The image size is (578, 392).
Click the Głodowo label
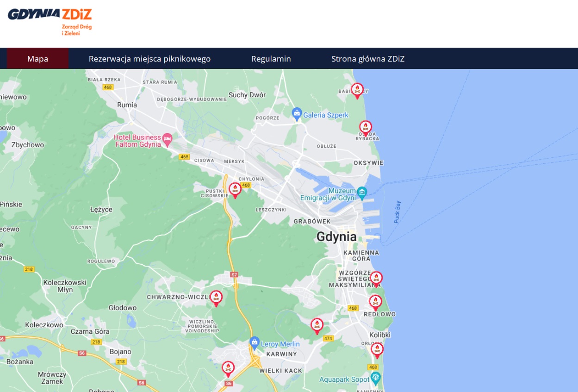123,308
